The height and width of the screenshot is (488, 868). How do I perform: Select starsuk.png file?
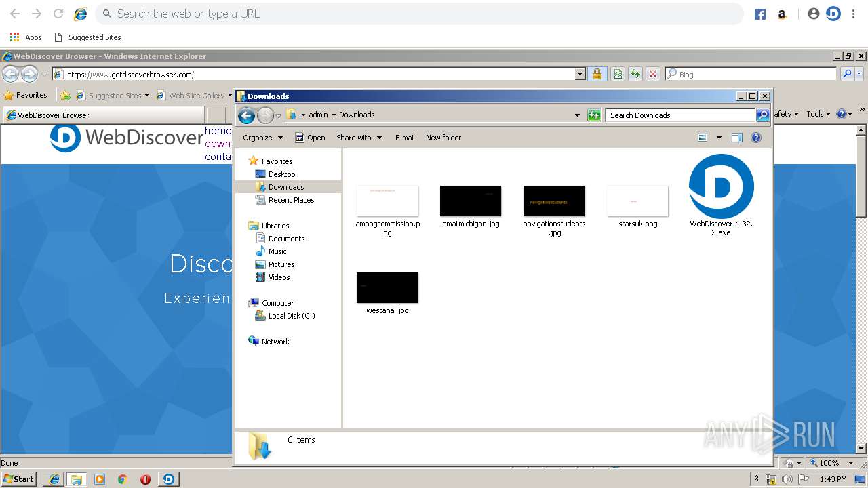tap(637, 207)
